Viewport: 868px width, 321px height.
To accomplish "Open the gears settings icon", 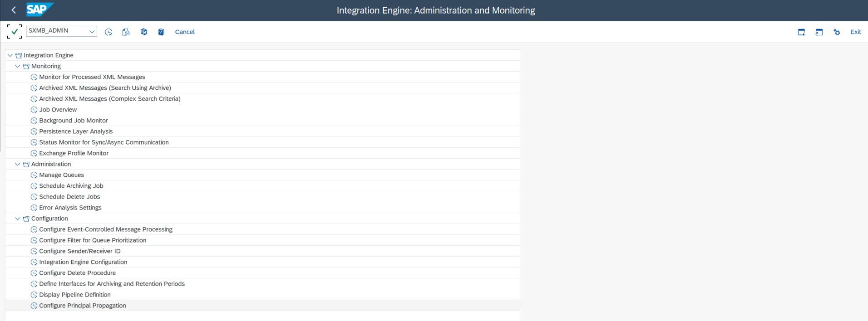I will [x=837, y=32].
